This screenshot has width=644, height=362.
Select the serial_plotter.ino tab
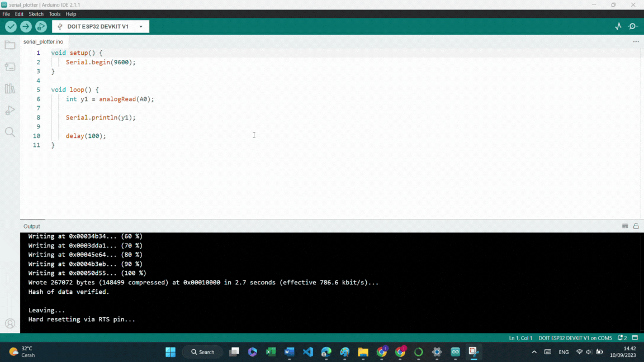[x=43, y=41]
